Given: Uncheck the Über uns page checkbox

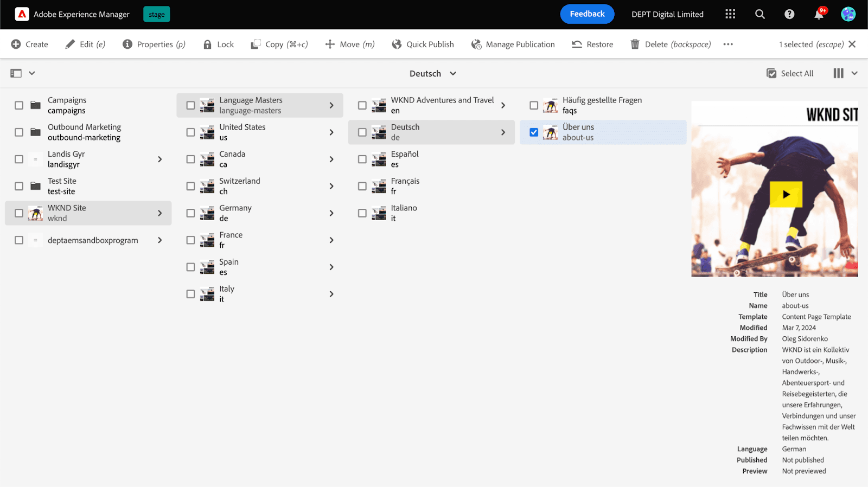Looking at the screenshot, I should pyautogui.click(x=534, y=132).
